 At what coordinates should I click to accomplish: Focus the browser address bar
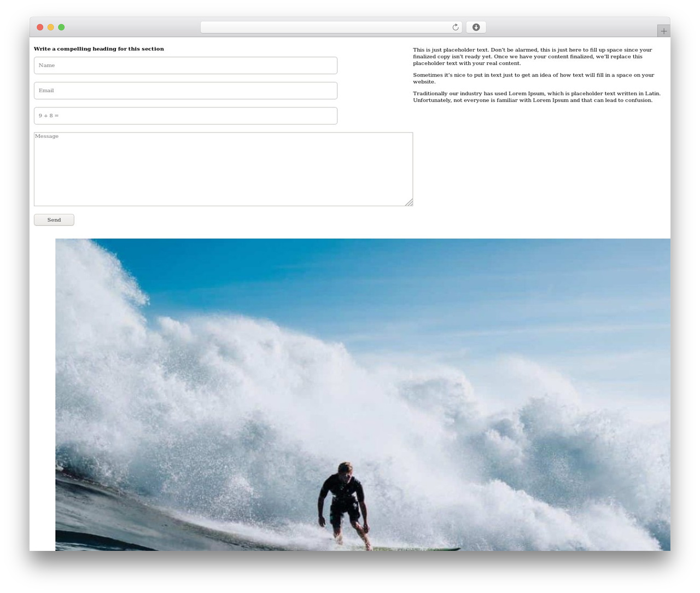point(331,27)
